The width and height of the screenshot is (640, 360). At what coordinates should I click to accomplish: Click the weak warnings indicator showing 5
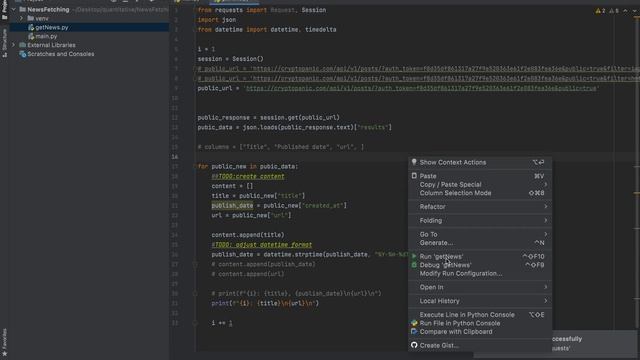click(x=614, y=11)
